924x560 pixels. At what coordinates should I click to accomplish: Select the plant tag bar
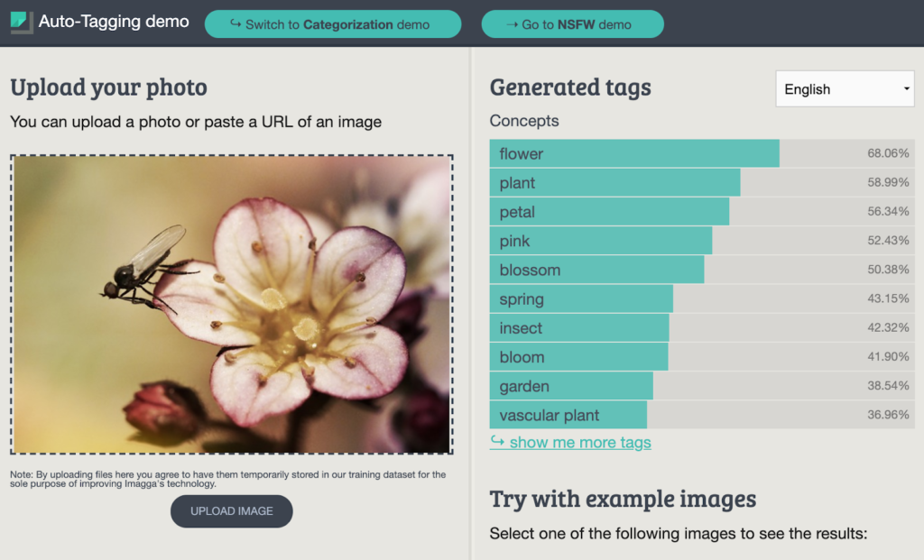pos(614,183)
